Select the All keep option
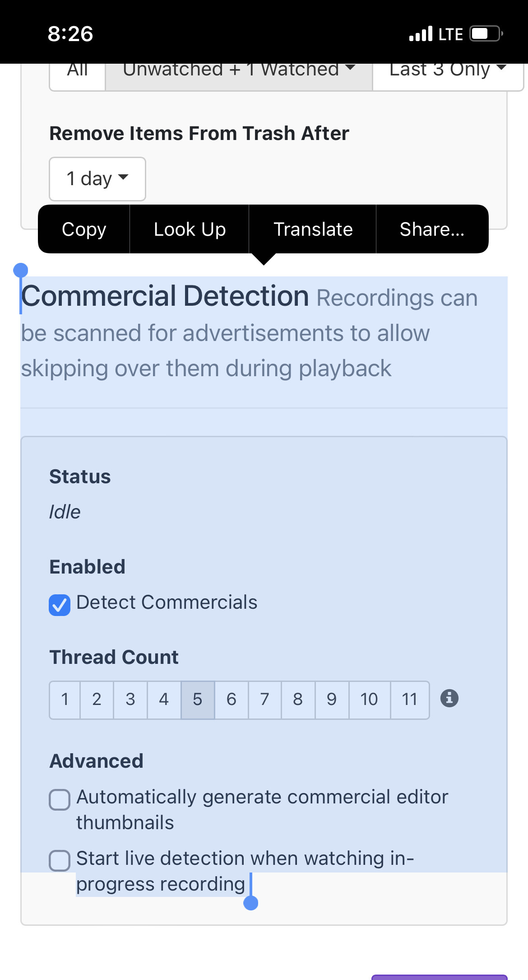This screenshot has height=980, width=528. point(77,70)
